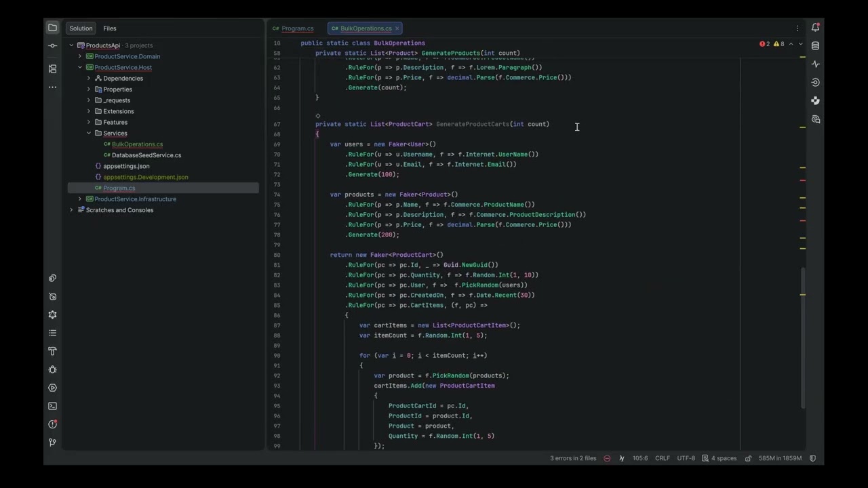
Task: Switch to the Solution view tab
Action: (x=81, y=28)
